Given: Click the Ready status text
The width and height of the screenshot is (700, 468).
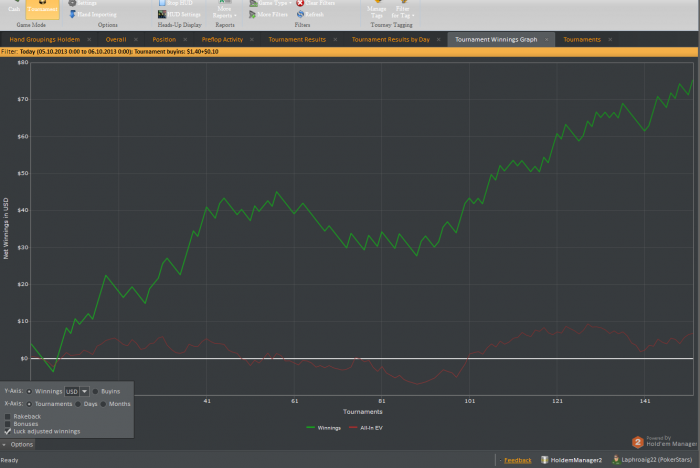Looking at the screenshot, I should 9,460.
